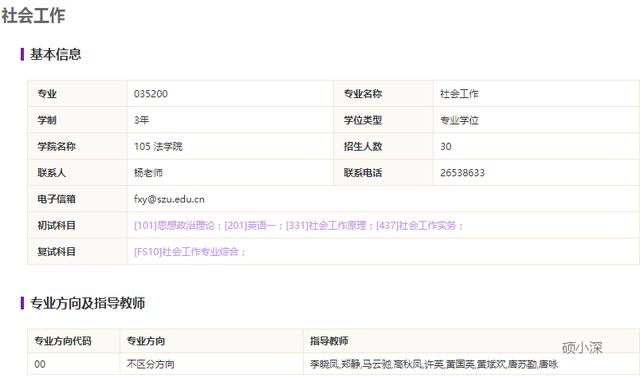Select the phone number 26538633
The width and height of the screenshot is (640, 378).
[462, 173]
